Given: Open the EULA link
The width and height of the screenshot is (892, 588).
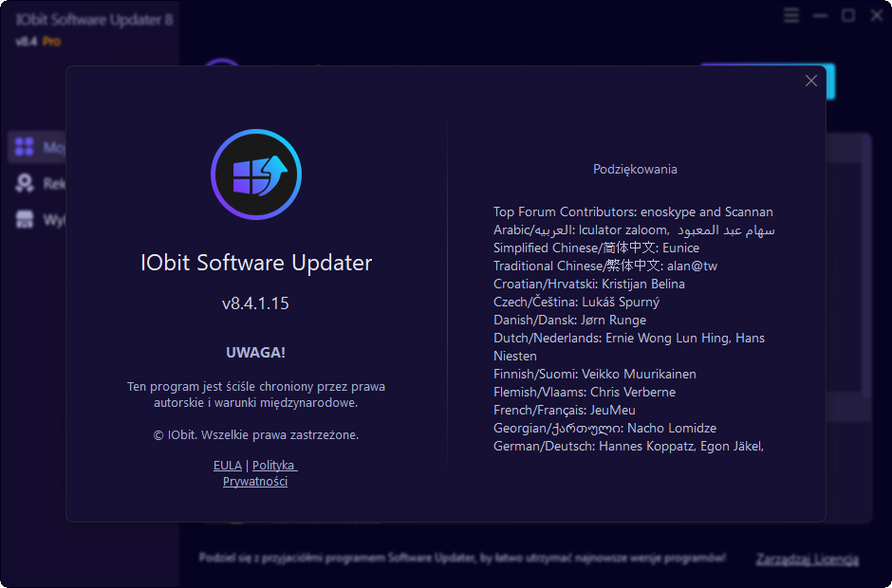Looking at the screenshot, I should point(228,465).
